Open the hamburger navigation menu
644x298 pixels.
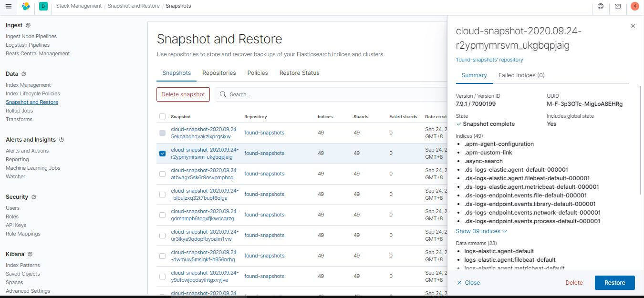[x=8, y=6]
